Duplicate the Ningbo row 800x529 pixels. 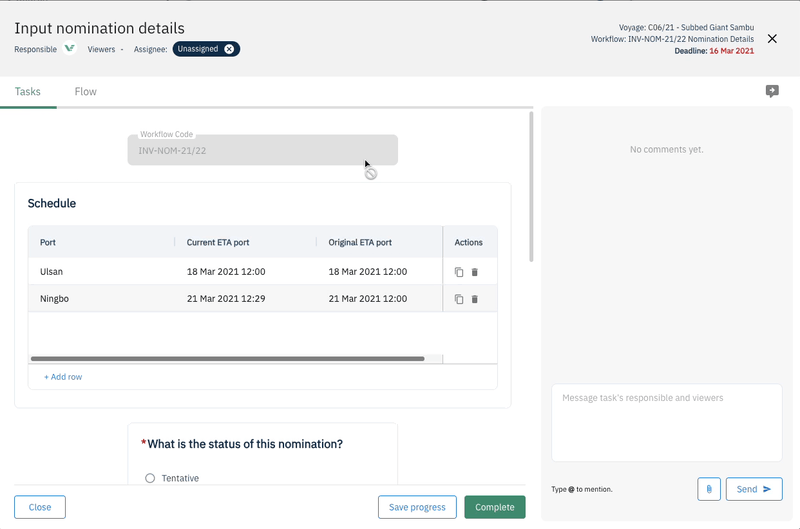pos(459,299)
